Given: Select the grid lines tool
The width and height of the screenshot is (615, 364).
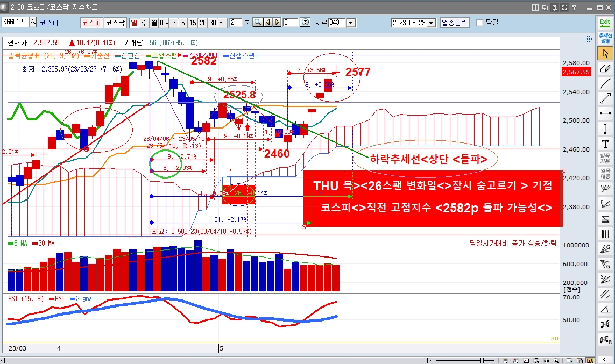Looking at the screenshot, I should click(605, 324).
